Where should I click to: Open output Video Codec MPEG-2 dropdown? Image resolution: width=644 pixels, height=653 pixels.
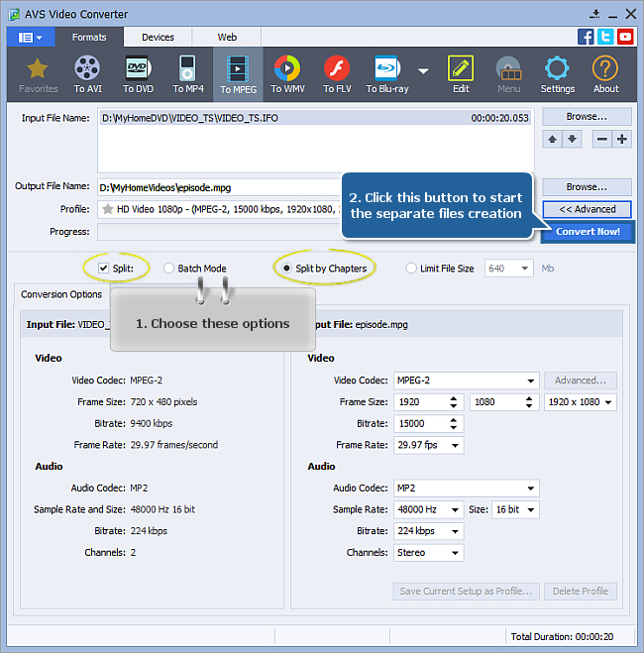click(467, 381)
